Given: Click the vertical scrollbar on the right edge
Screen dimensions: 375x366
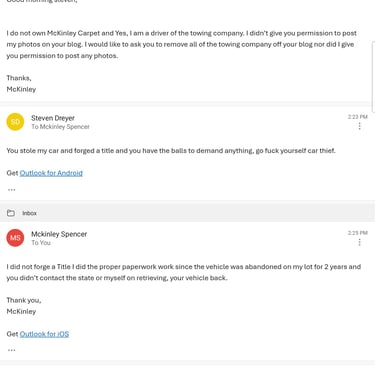Looking at the screenshot, I should (373, 77).
